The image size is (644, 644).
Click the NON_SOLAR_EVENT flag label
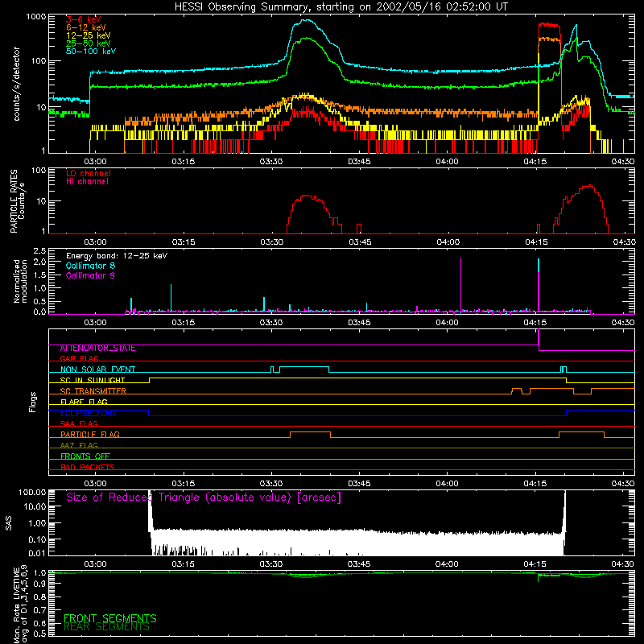97,369
